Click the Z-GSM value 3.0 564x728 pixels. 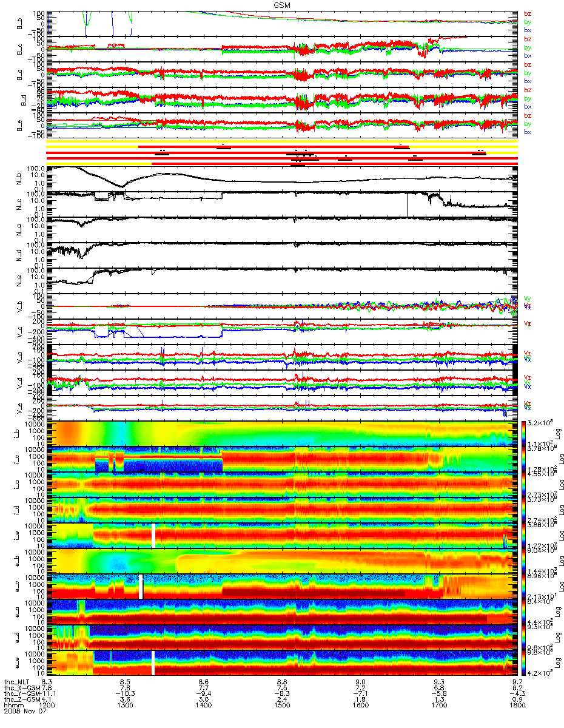tap(204, 699)
